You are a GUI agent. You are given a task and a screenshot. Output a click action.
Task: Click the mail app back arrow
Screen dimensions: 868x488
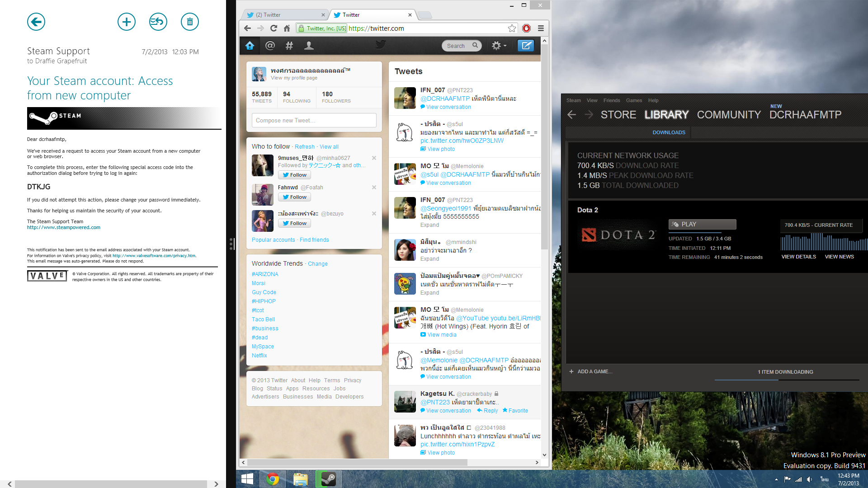tap(36, 22)
